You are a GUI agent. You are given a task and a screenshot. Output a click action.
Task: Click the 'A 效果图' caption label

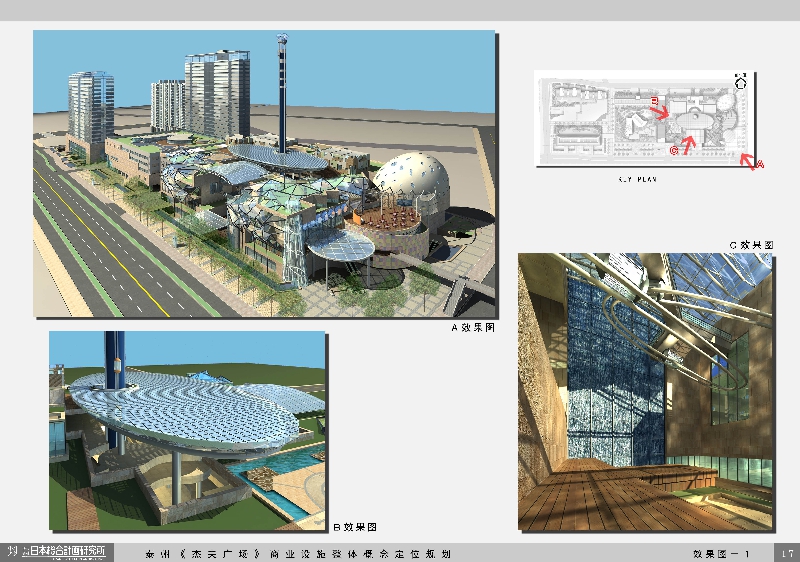pos(472,327)
